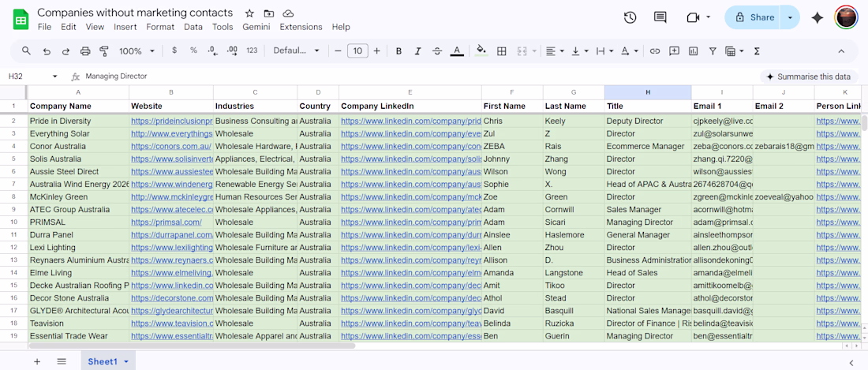Start a video call with the camera icon
The height and width of the screenshot is (370, 868).
693,17
